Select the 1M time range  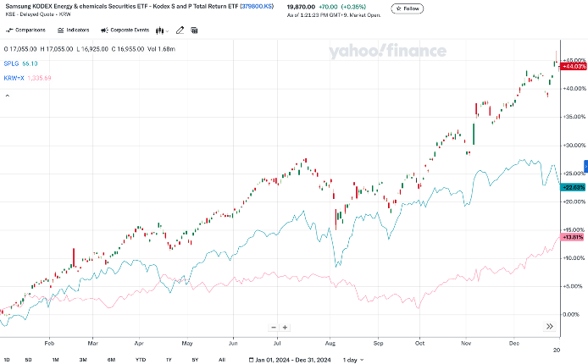coord(56,360)
